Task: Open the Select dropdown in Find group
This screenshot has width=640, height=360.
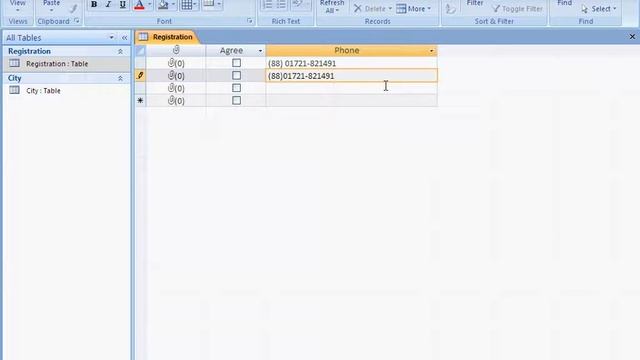Action: point(599,9)
